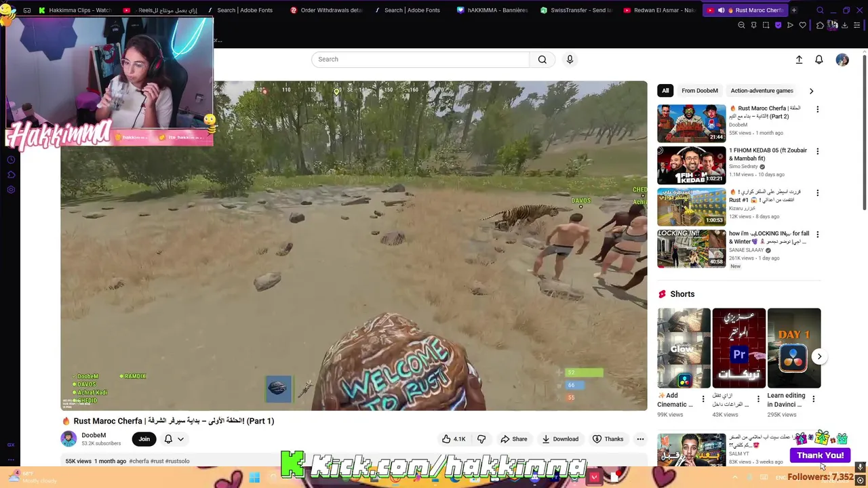Open menu for the Add Cinematic short
Viewport: 868px width, 488px height.
point(703,399)
